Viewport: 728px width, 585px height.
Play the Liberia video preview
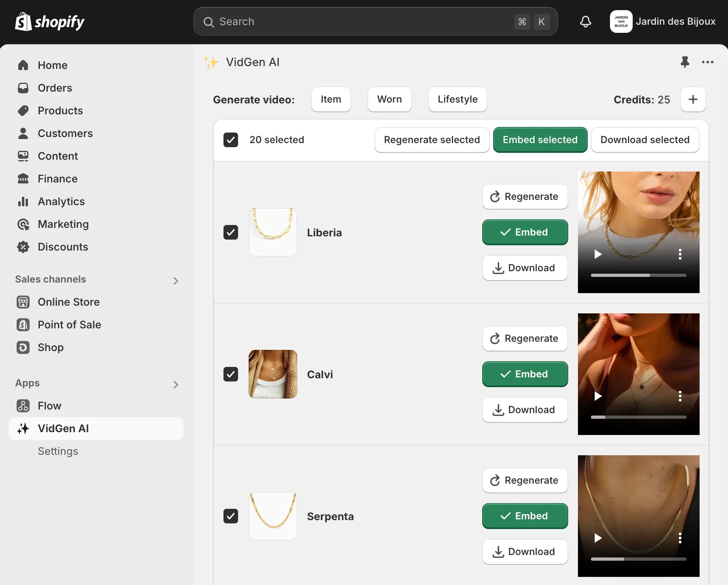point(598,254)
